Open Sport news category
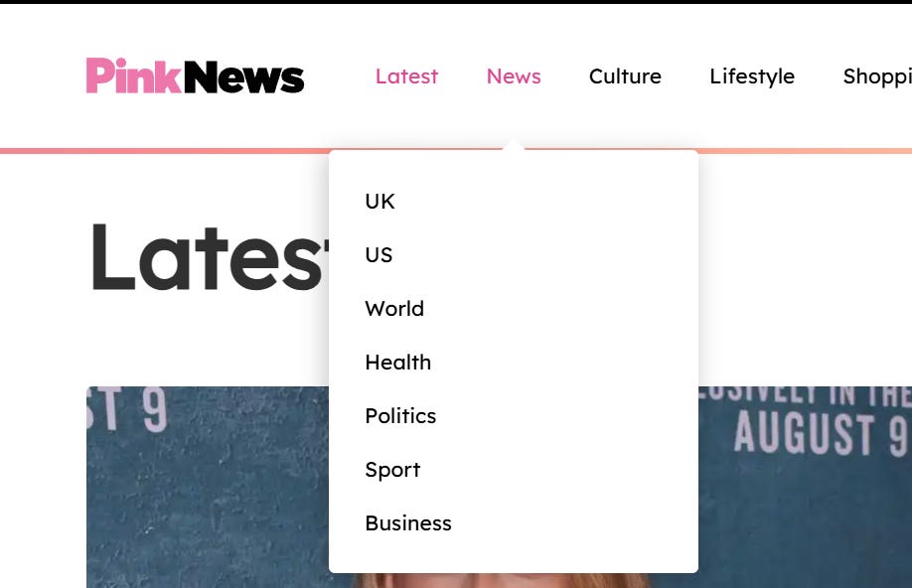 pos(392,470)
